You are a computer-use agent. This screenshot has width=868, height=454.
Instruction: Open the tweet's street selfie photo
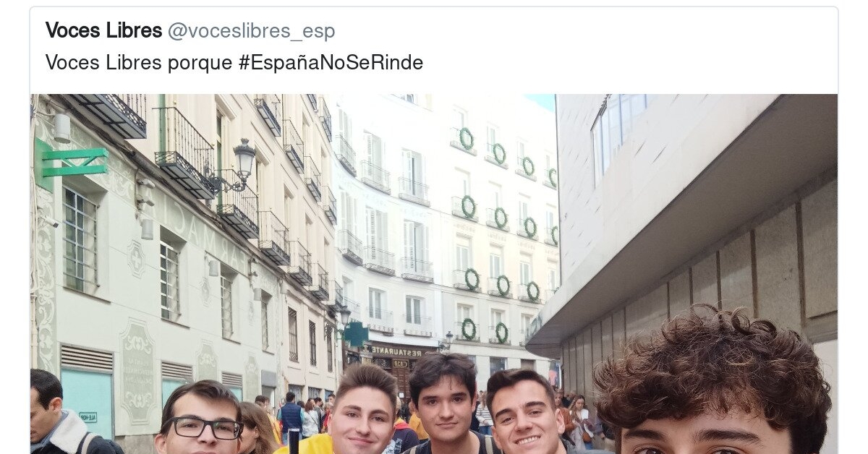(434, 273)
